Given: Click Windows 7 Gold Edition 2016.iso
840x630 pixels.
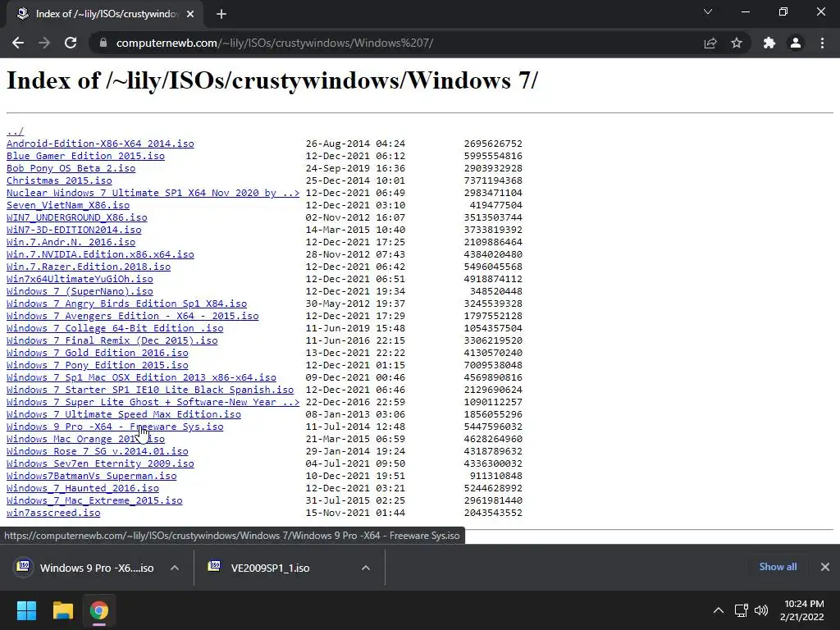Looking at the screenshot, I should click(x=98, y=353).
